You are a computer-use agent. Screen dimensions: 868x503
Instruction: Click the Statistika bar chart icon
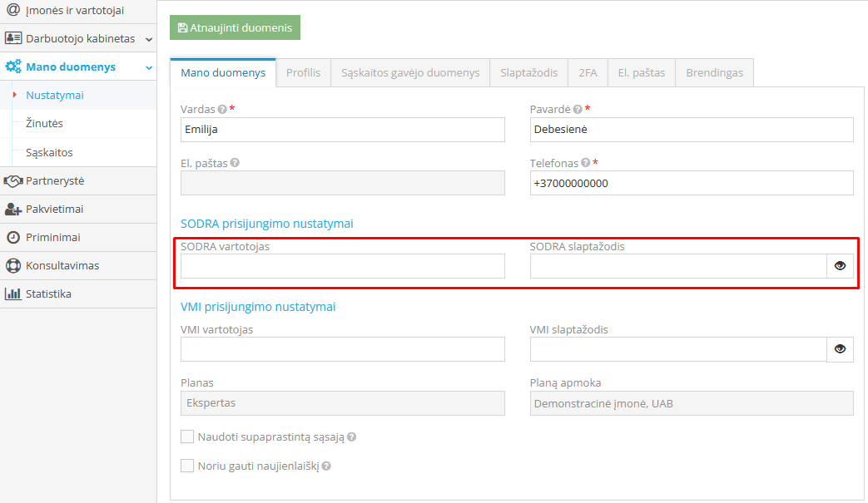pos(12,294)
